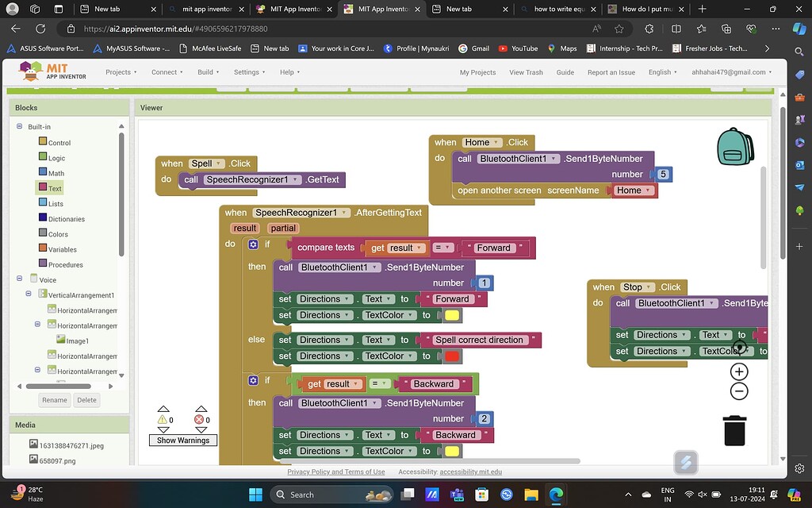Collapse the Built-in blocks tree
Viewport: 812px width, 508px height.
[x=20, y=126]
